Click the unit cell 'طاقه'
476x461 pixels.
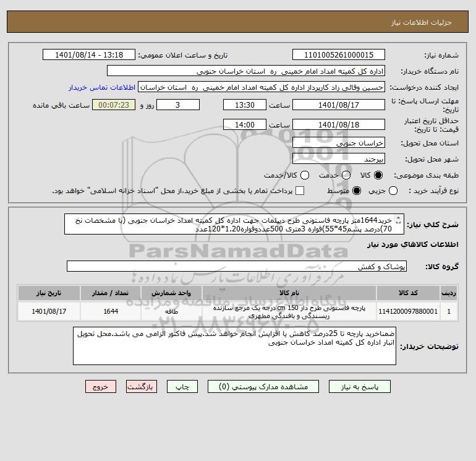click(171, 311)
